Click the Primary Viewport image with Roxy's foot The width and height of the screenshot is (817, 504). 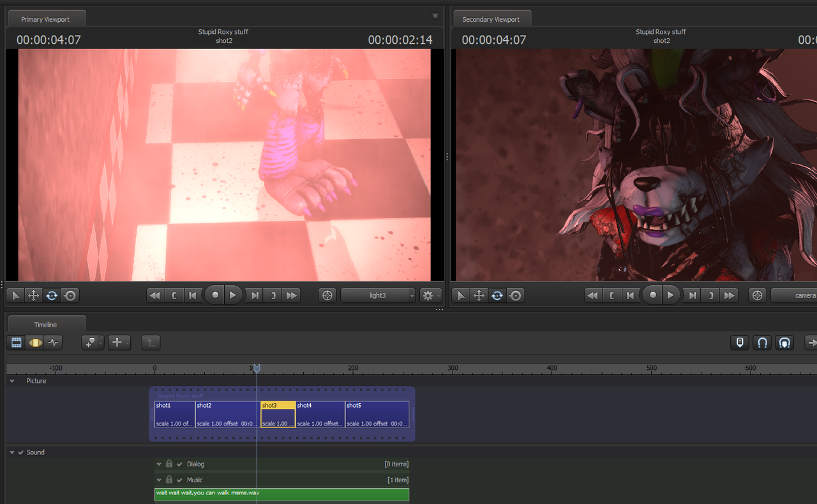coord(225,165)
